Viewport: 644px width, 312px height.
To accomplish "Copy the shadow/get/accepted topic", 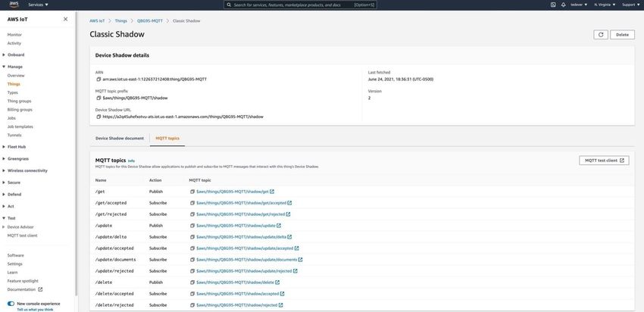I will 192,203.
